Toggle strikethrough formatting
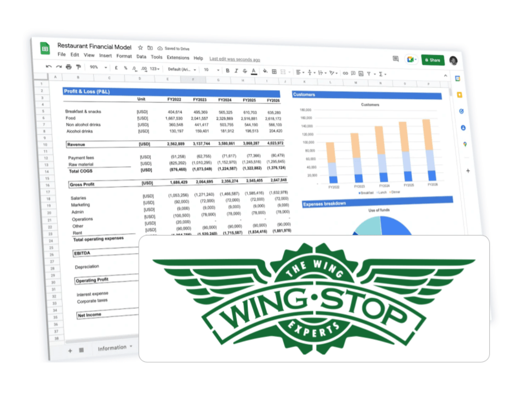Image resolution: width=532 pixels, height=399 pixels. coord(245,71)
